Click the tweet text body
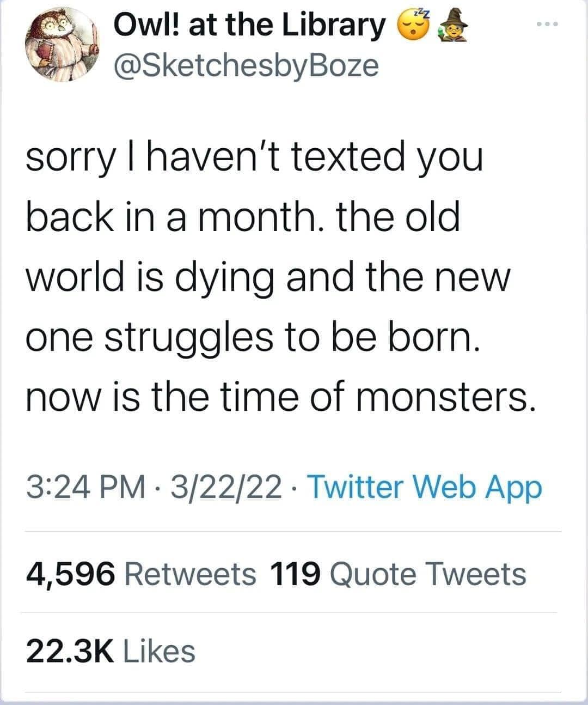 tap(283, 275)
